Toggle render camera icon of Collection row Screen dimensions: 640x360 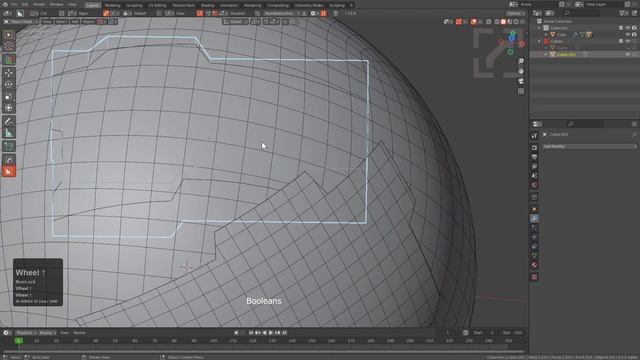click(634, 28)
